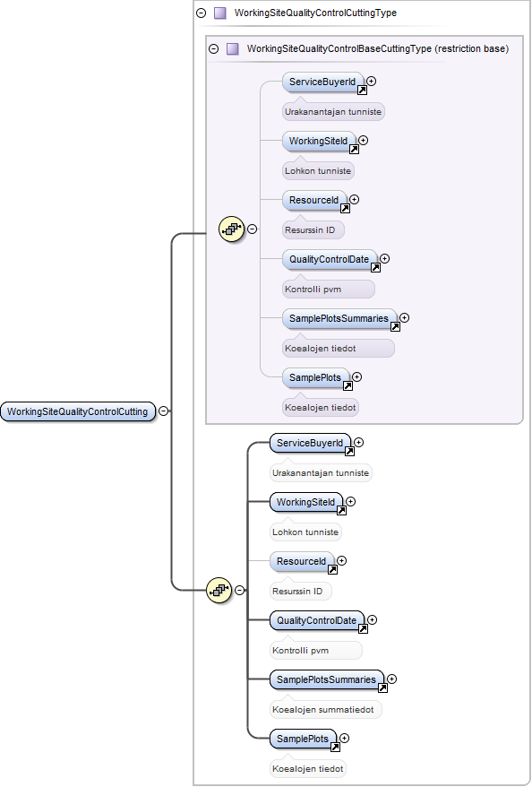Expand SamplePlotsSummaries below the restriction base
The image size is (532, 787).
(x=391, y=679)
